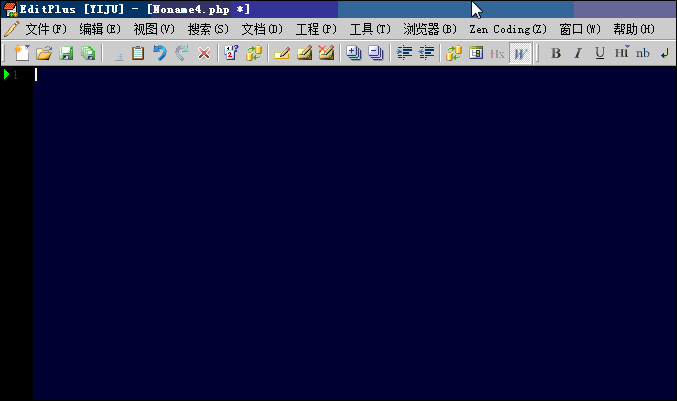Undo the last edit with the blue arrow
677x401 pixels.
click(x=160, y=53)
